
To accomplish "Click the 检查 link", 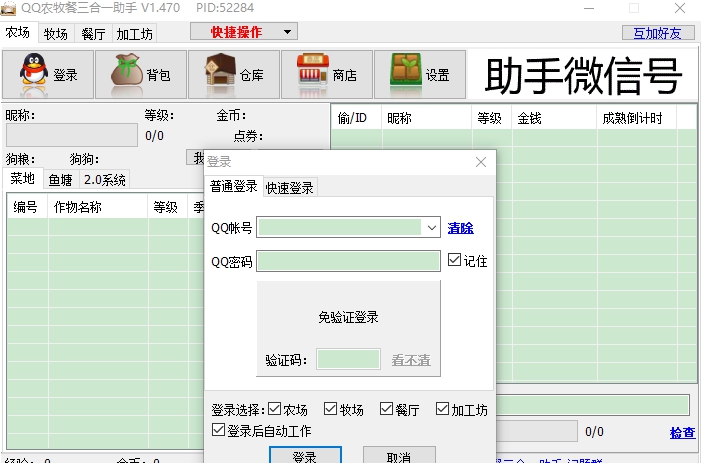I will click(x=682, y=433).
